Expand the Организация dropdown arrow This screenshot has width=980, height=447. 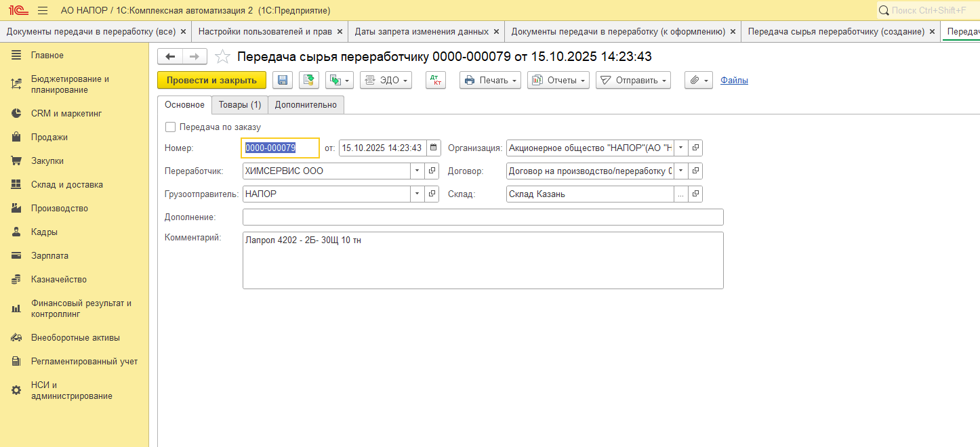click(x=680, y=148)
